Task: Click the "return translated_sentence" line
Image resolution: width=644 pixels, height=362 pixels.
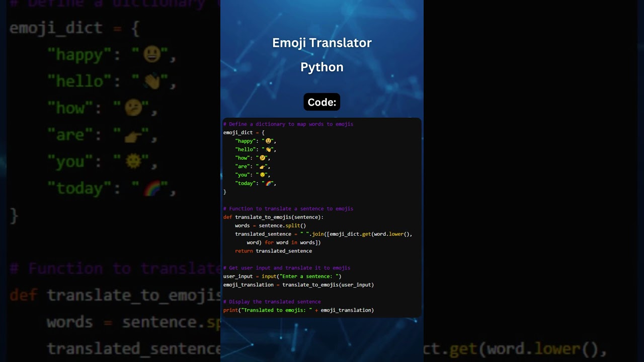Action: 273,251
